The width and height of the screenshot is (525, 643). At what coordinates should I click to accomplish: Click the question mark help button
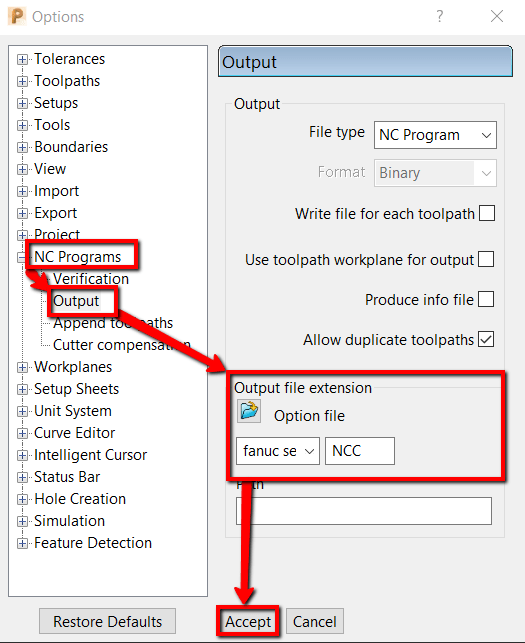(x=439, y=16)
